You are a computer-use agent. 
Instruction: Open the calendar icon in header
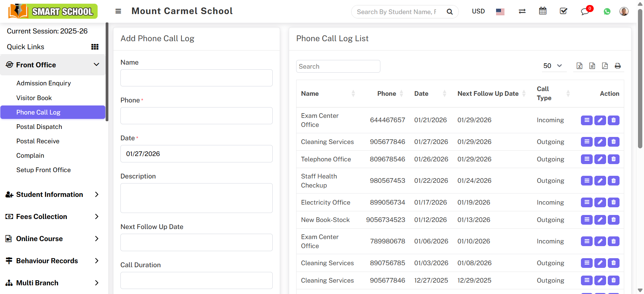click(542, 11)
